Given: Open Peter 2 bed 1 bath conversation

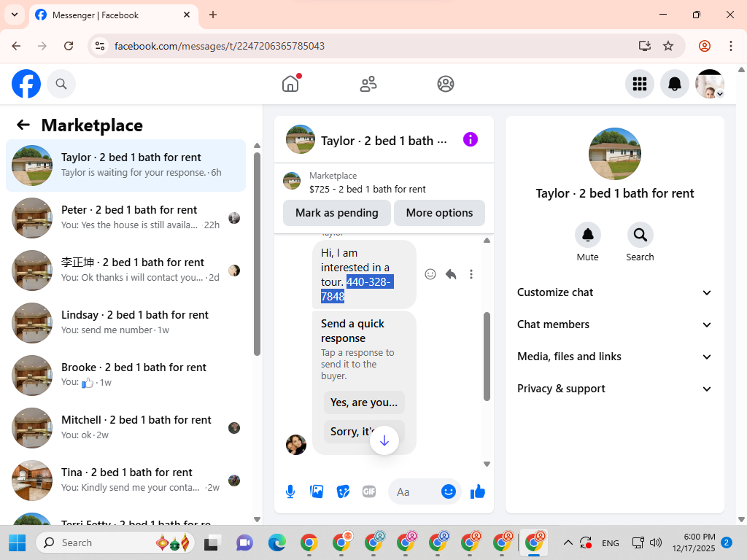Looking at the screenshot, I should click(125, 218).
